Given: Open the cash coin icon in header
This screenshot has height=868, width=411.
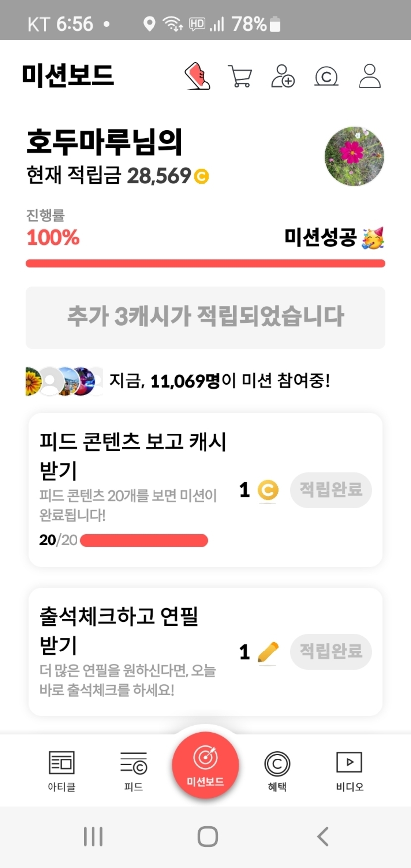Looking at the screenshot, I should (326, 77).
